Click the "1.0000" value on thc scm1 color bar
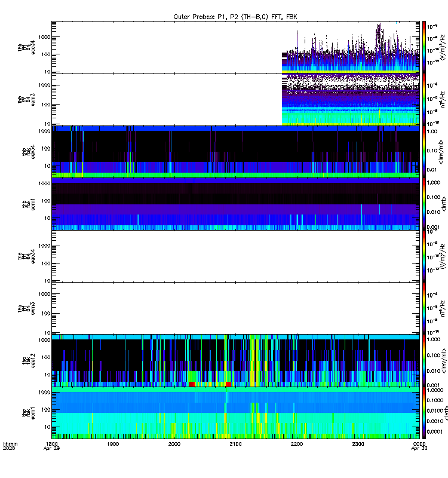This screenshot has height=478, width=448. point(435,390)
